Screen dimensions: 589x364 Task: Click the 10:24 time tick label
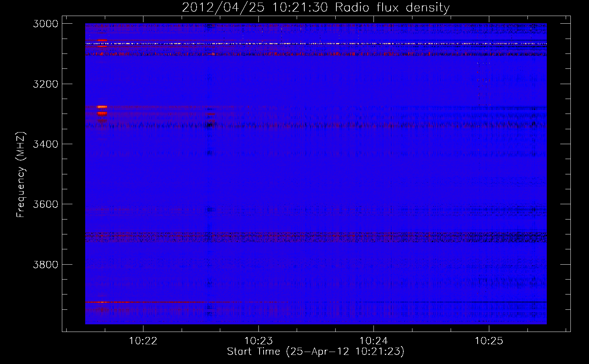pos(373,341)
